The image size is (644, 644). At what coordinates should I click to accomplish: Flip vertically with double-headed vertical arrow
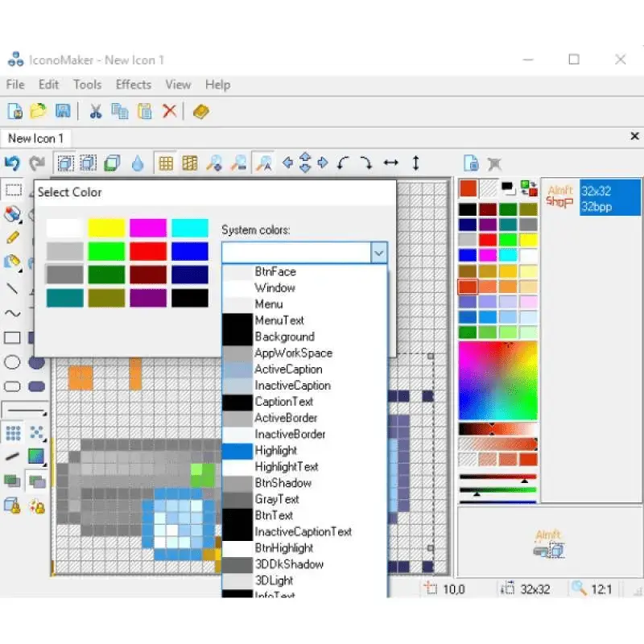[415, 163]
